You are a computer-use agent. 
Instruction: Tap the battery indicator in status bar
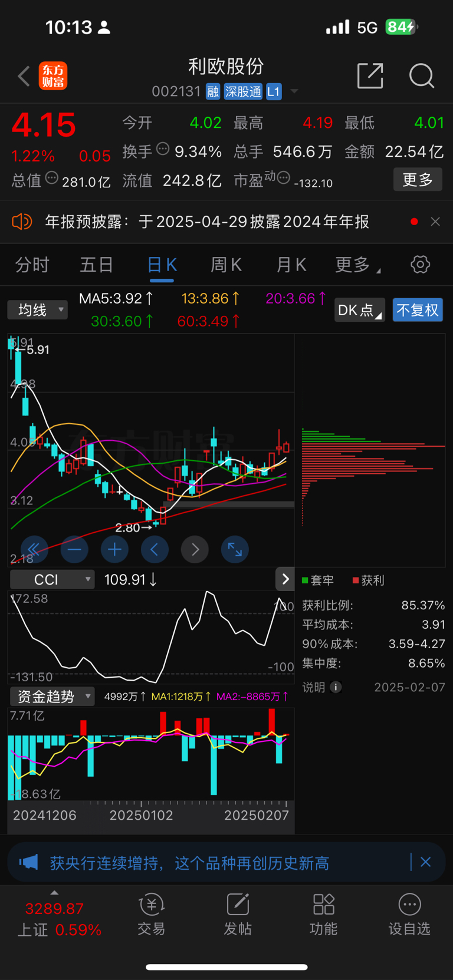(x=402, y=27)
